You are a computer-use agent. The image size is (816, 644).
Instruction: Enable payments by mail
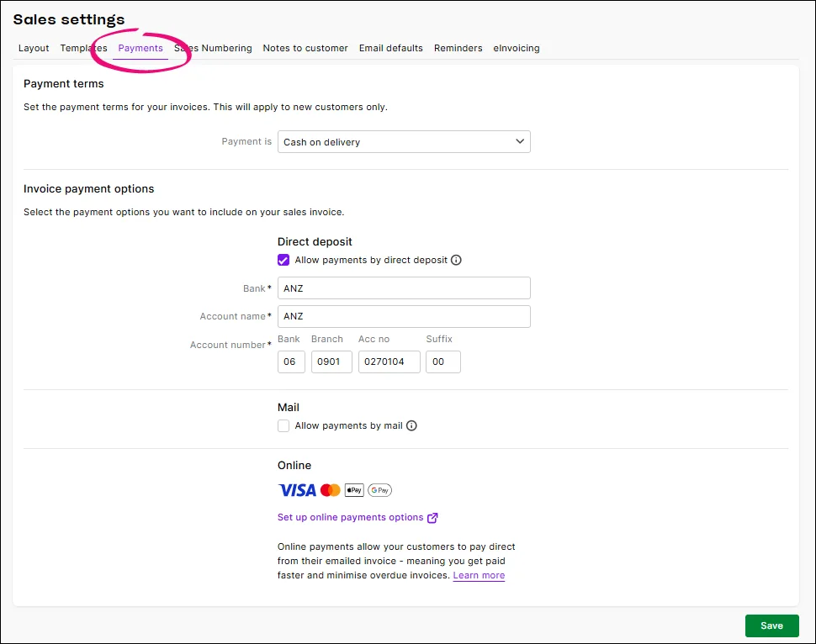(283, 426)
